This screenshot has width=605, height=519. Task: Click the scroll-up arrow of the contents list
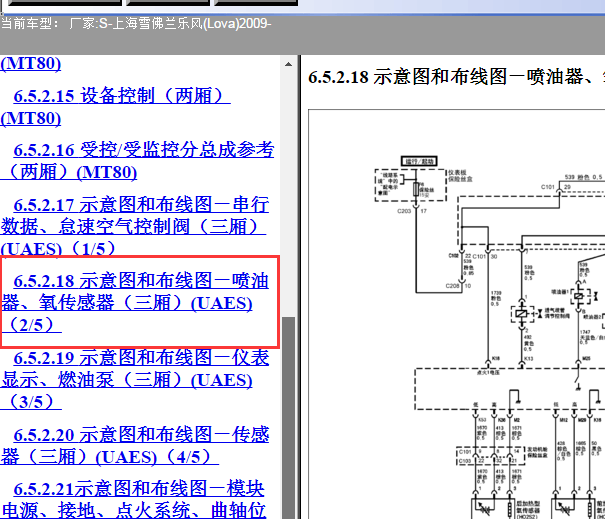pyautogui.click(x=288, y=64)
